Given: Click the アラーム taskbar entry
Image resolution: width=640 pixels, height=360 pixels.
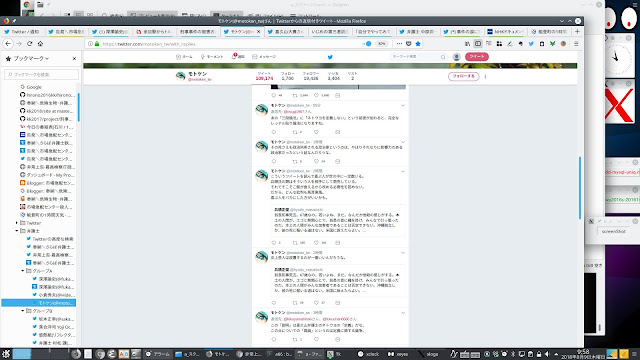Looking at the screenshot, I should pyautogui.click(x=158, y=354).
